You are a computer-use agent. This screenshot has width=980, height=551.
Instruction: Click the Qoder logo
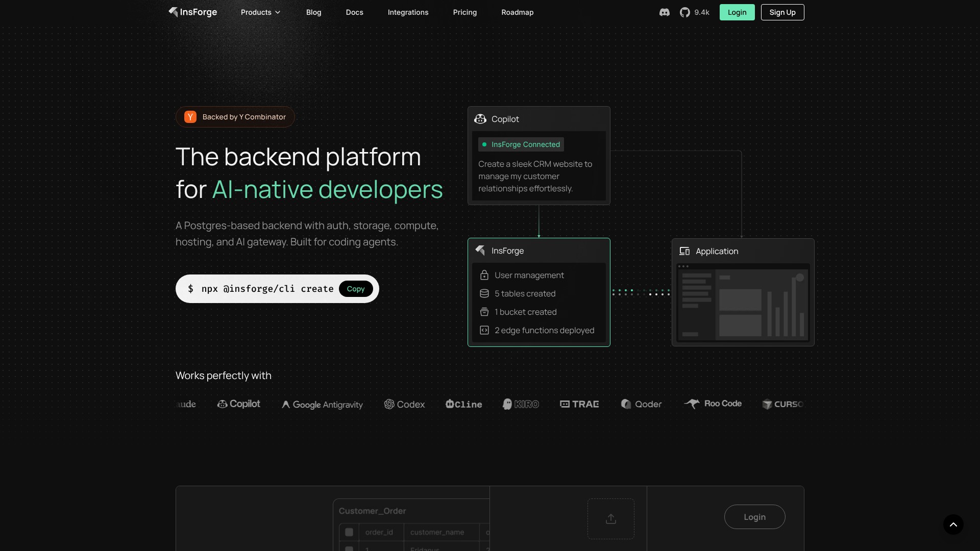pyautogui.click(x=641, y=404)
